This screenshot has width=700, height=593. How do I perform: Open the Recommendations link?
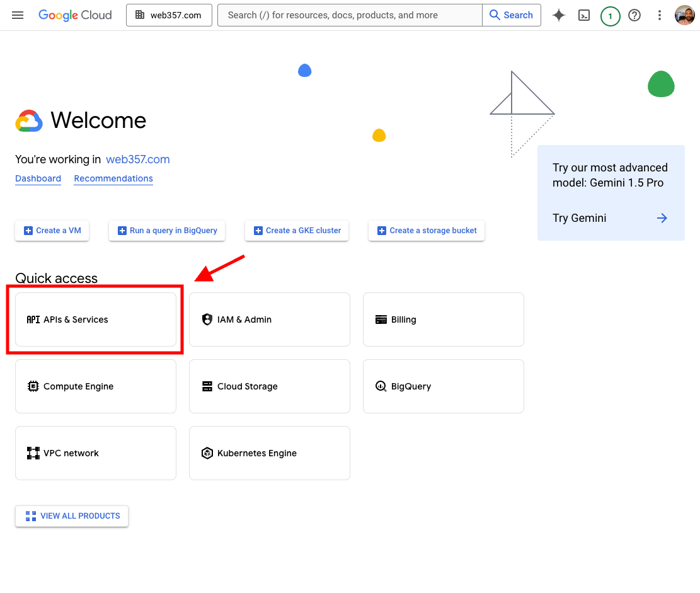pos(113,178)
